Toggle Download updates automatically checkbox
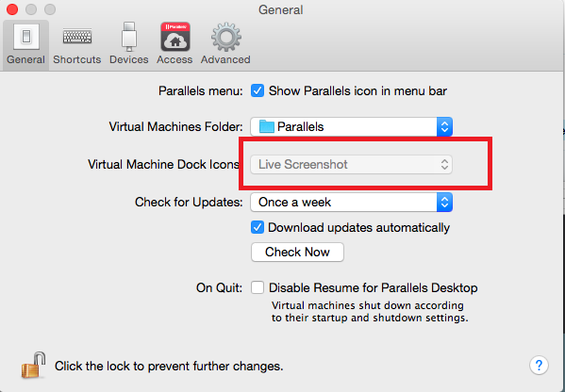This screenshot has width=565, height=392. coord(258,227)
